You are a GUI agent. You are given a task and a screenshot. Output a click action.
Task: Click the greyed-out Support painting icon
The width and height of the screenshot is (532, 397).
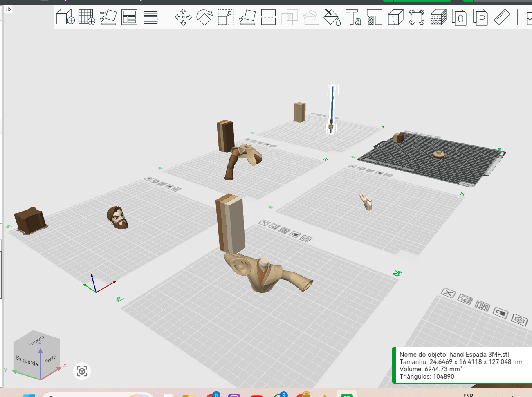[x=311, y=17]
